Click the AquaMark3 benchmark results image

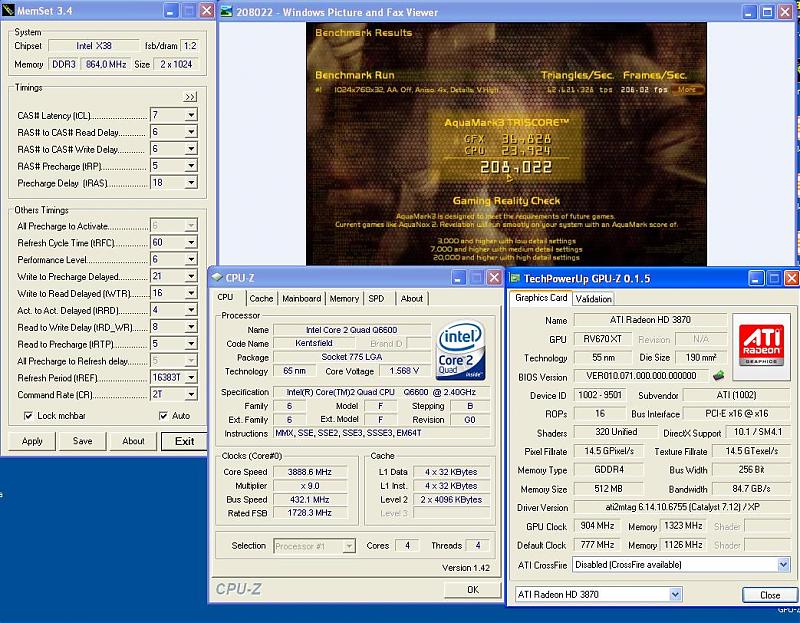[506, 144]
